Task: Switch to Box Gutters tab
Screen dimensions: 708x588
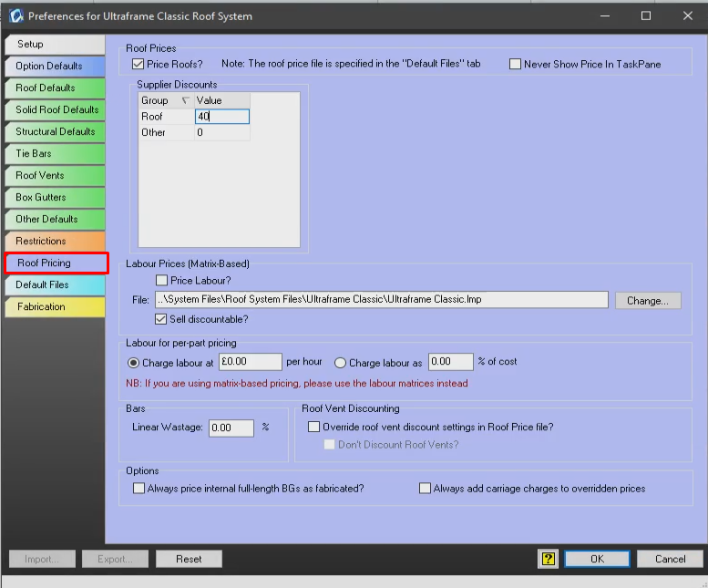Action: (x=55, y=197)
